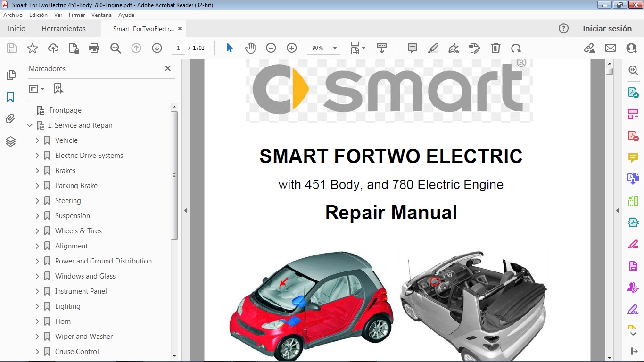This screenshot has width=644, height=362.
Task: Click the Save file icon
Action: click(11, 48)
